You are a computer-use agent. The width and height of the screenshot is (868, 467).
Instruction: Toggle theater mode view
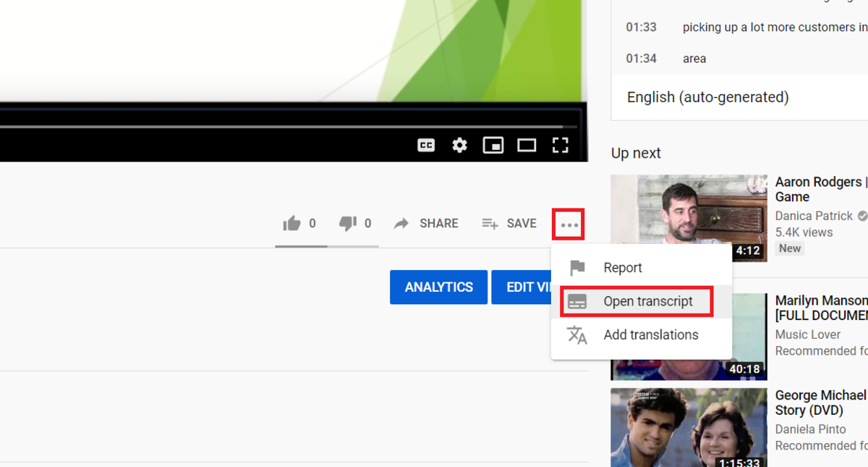point(527,146)
